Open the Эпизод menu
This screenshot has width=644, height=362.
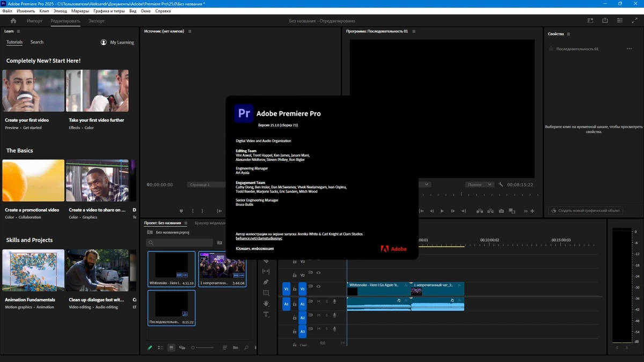(x=61, y=11)
